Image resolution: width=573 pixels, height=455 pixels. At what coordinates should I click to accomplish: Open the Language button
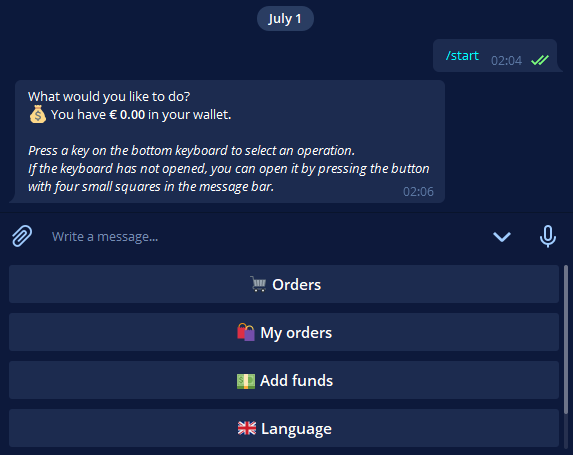(284, 428)
